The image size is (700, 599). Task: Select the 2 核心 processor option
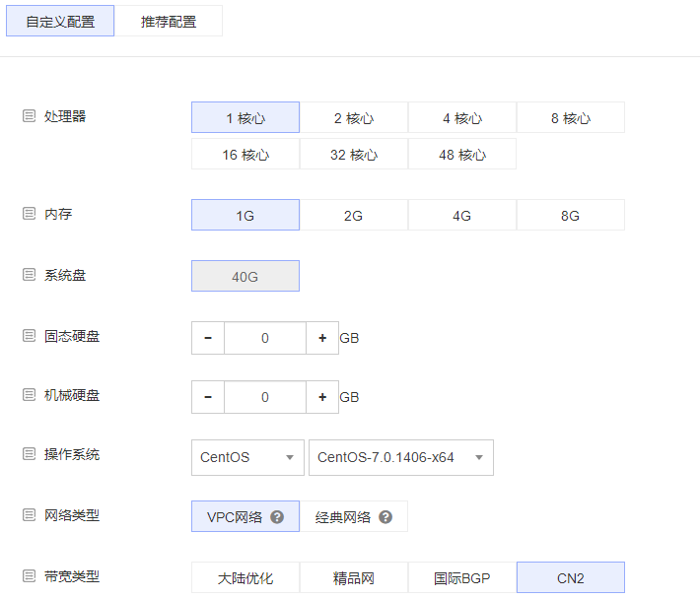click(354, 118)
